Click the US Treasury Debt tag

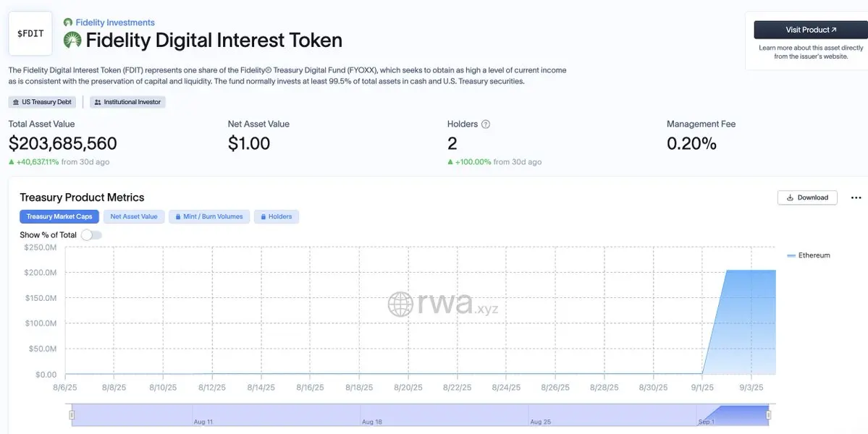pyautogui.click(x=43, y=102)
